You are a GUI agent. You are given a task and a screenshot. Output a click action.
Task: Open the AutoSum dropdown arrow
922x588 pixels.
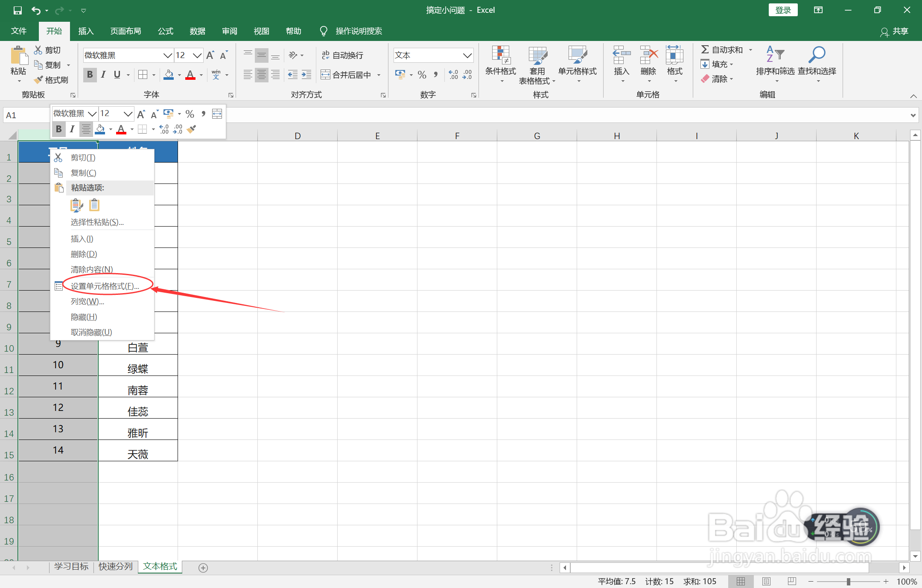[751, 50]
